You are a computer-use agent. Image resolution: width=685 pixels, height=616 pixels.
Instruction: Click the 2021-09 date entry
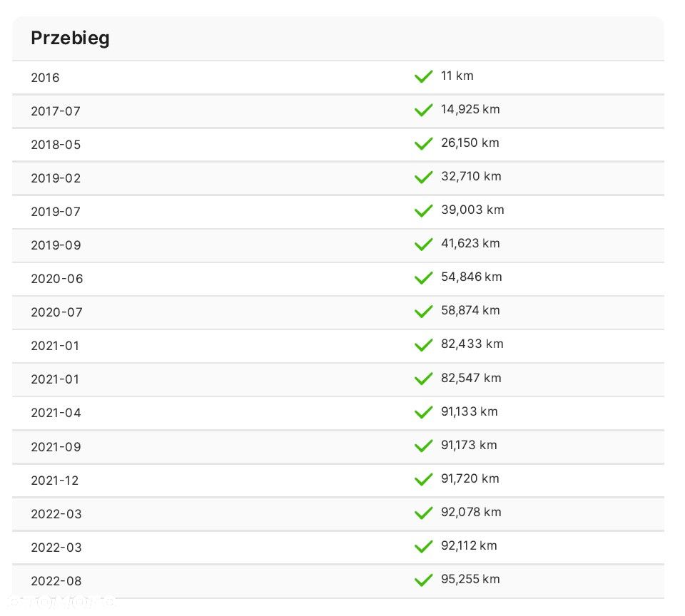tap(56, 447)
